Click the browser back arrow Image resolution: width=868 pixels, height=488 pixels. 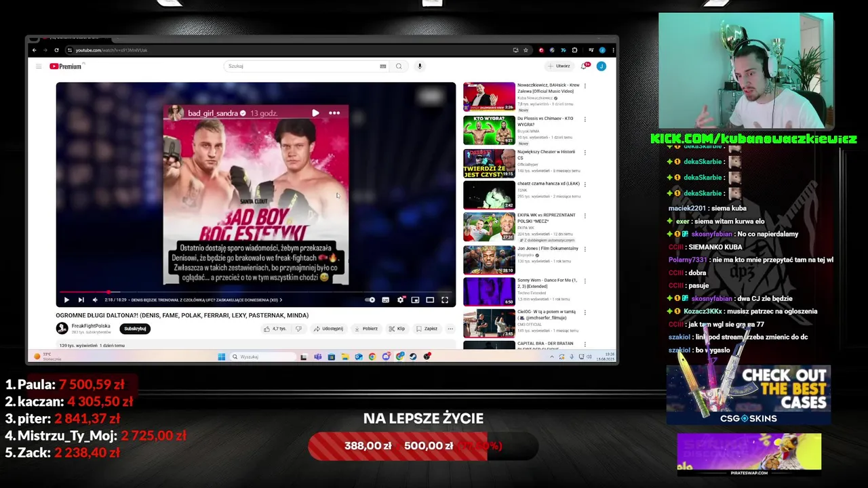point(35,50)
